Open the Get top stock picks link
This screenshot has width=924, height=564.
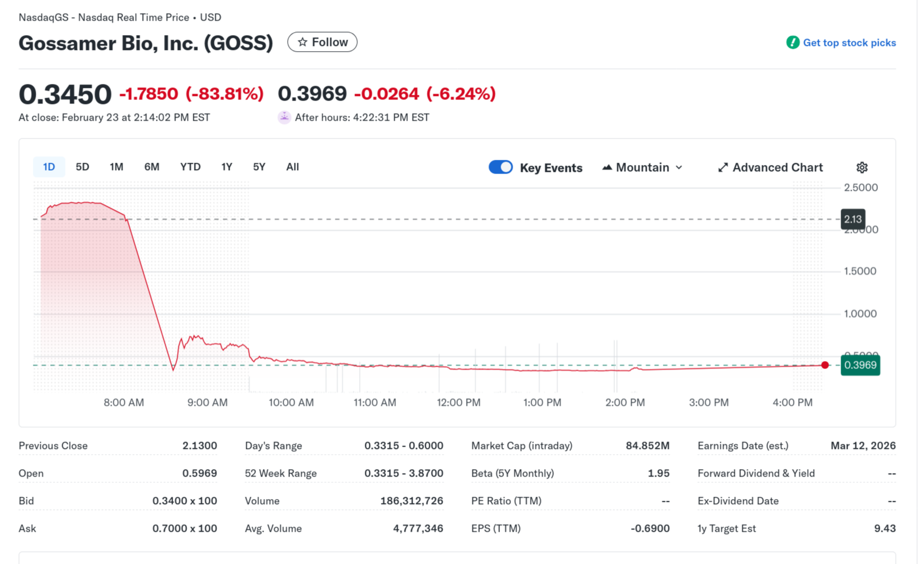[x=849, y=43]
